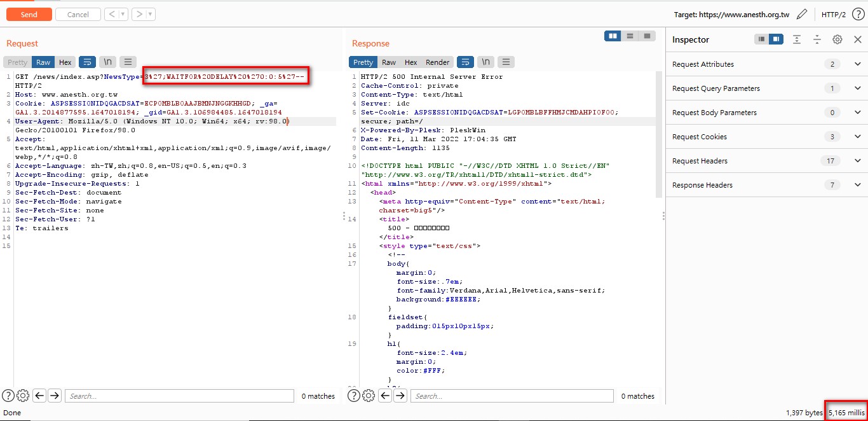Click the Response panel vertical scrollbar
The image size is (868, 421).
coord(658,135)
